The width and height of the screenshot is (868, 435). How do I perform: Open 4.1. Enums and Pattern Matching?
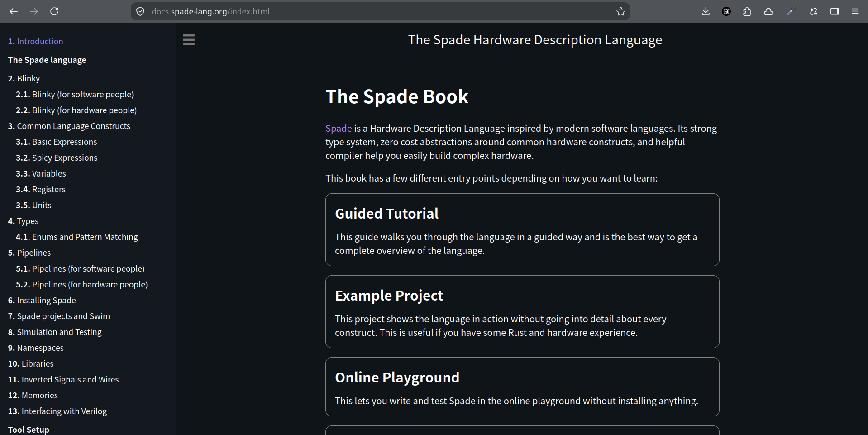click(77, 237)
